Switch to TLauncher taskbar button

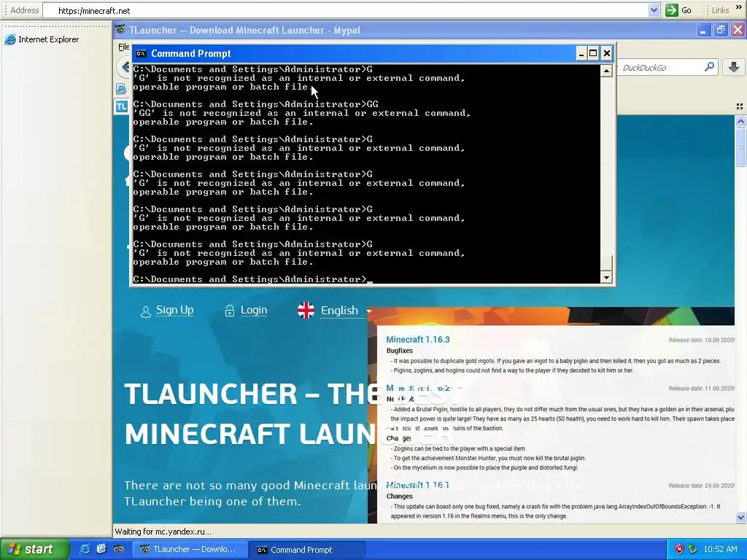click(190, 550)
